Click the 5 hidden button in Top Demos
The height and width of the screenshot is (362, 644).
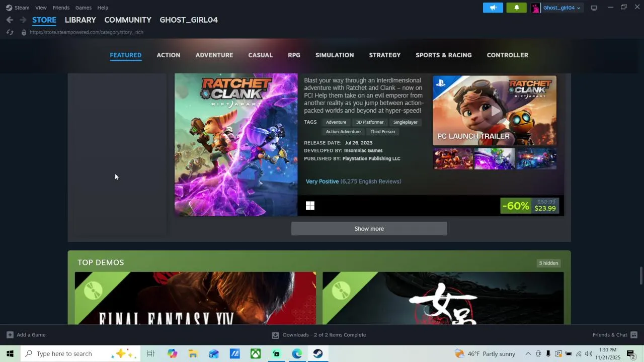pos(548,263)
